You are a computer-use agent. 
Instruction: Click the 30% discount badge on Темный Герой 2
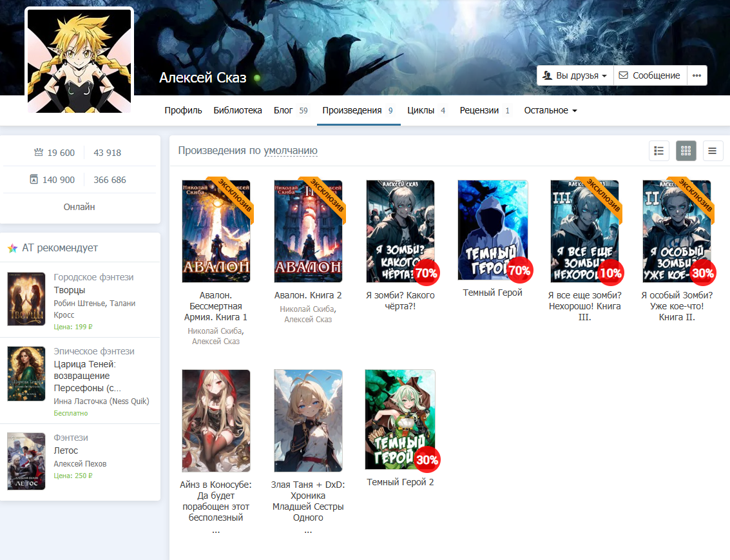(427, 460)
